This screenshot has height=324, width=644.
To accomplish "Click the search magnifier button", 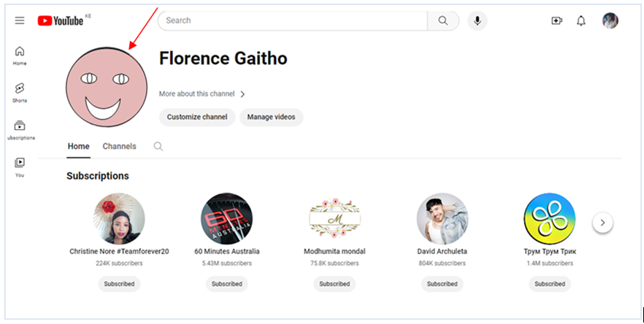I will point(442,20).
